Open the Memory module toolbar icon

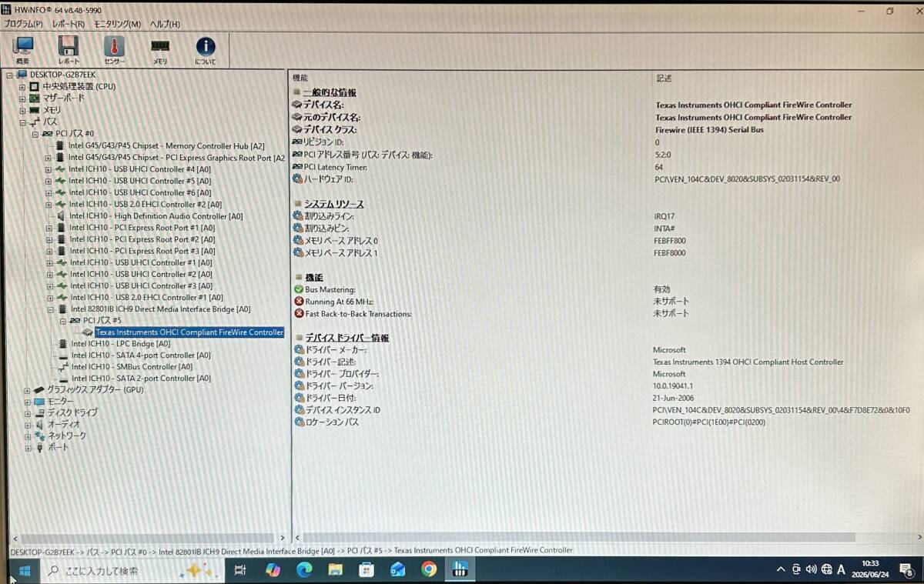pos(160,50)
